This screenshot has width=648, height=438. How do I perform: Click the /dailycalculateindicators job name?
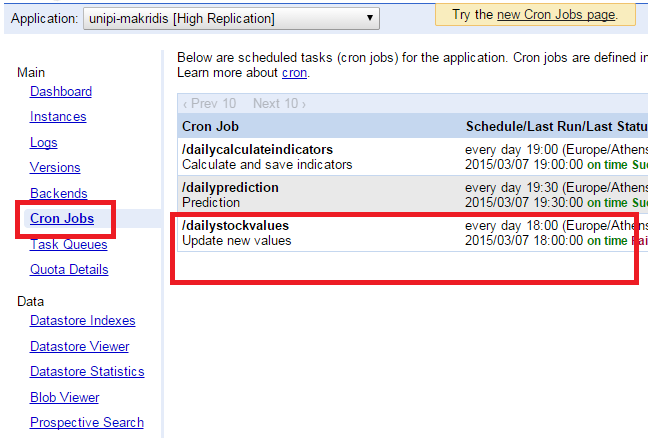pyautogui.click(x=257, y=149)
